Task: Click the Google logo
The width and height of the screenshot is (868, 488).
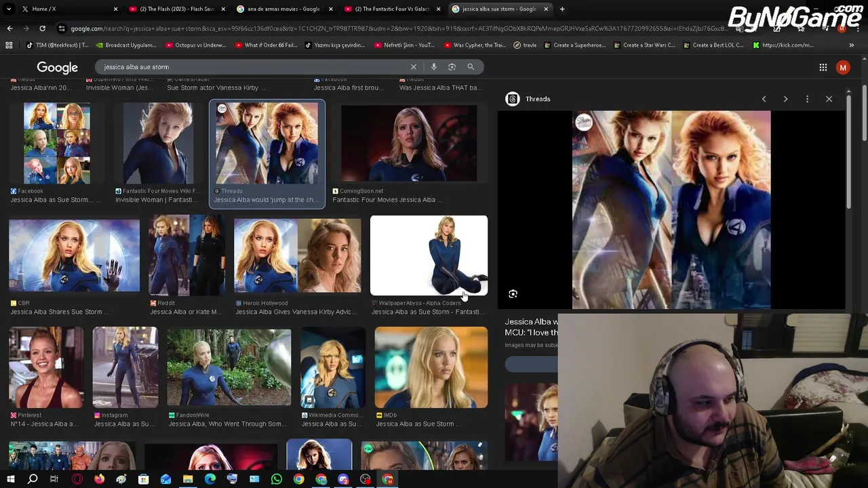Action: [57, 67]
